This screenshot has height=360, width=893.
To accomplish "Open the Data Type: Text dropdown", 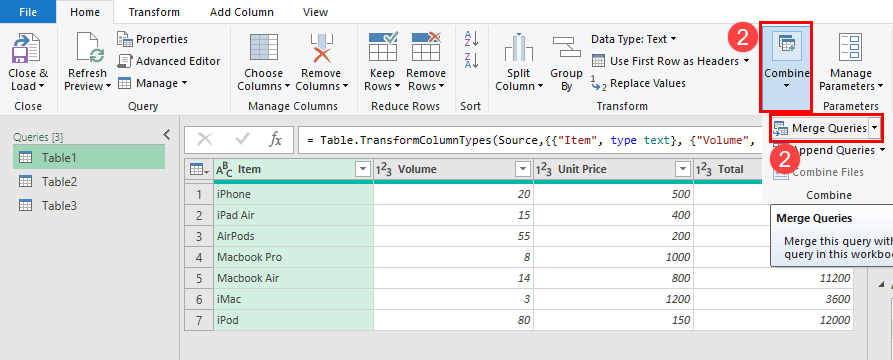I will coord(634,39).
